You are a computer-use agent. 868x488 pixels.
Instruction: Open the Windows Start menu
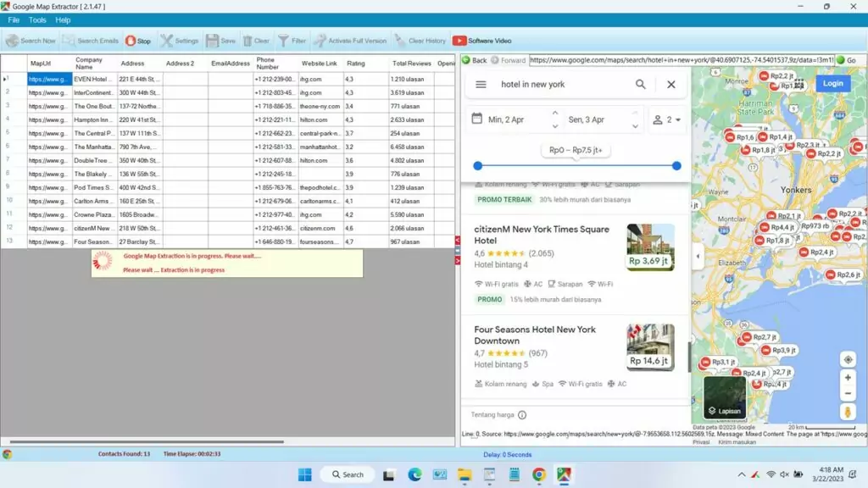304,474
